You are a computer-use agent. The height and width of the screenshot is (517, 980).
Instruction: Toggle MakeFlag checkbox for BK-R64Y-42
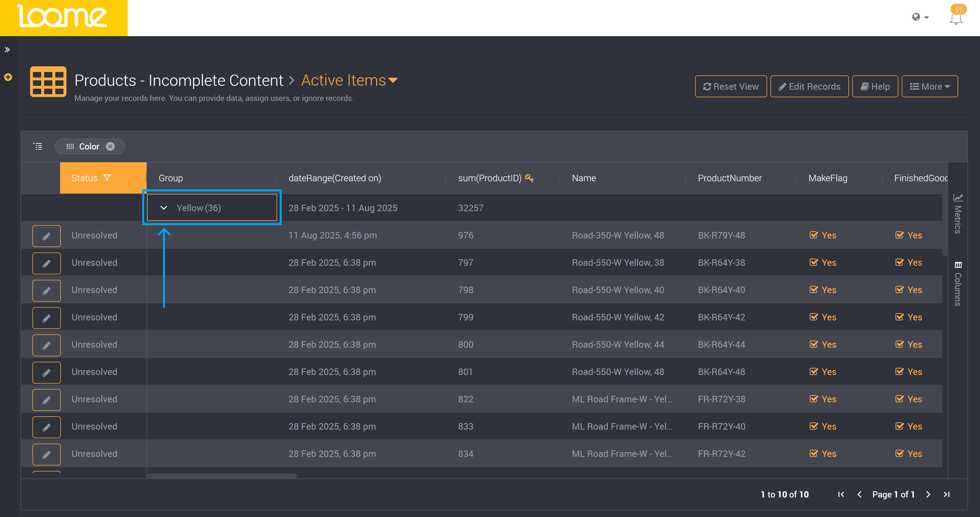[x=813, y=317]
